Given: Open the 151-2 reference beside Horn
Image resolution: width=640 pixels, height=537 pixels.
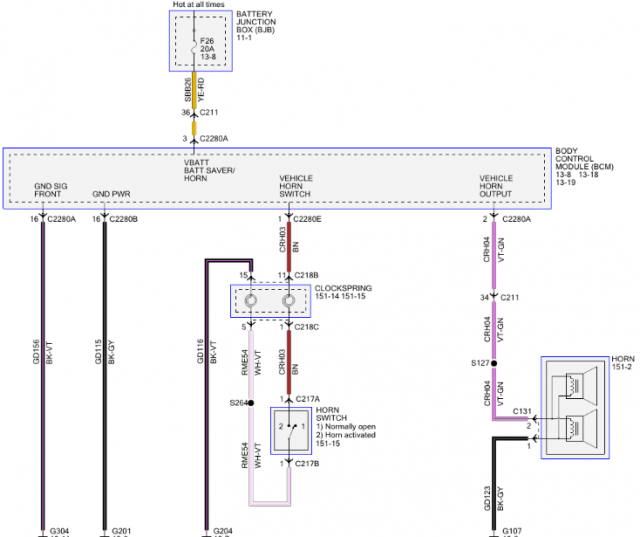Looking at the screenshot, I should click(622, 367).
